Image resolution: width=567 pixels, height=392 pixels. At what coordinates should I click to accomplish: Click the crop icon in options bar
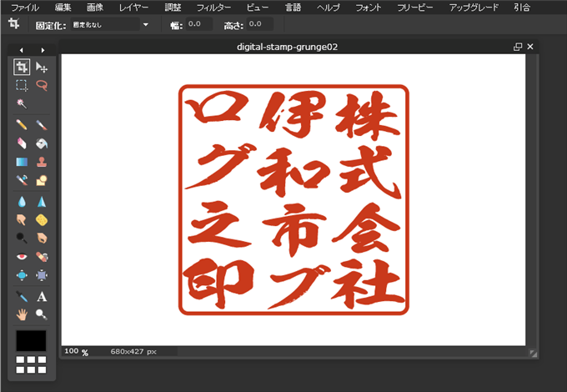pyautogui.click(x=13, y=24)
